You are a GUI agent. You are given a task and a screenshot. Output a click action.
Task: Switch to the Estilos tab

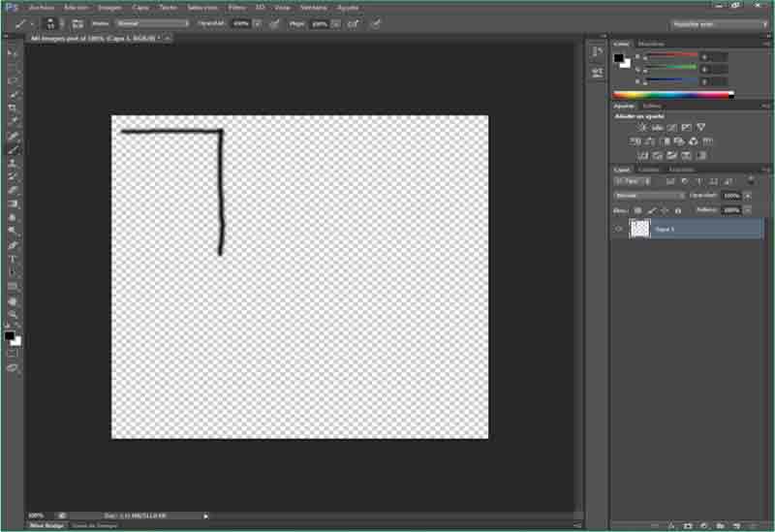point(652,105)
